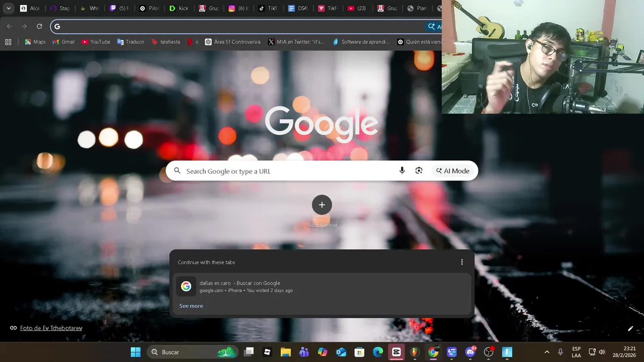Open the Traducir bookmark
Viewport: 644px width, 362px height.
click(x=131, y=42)
